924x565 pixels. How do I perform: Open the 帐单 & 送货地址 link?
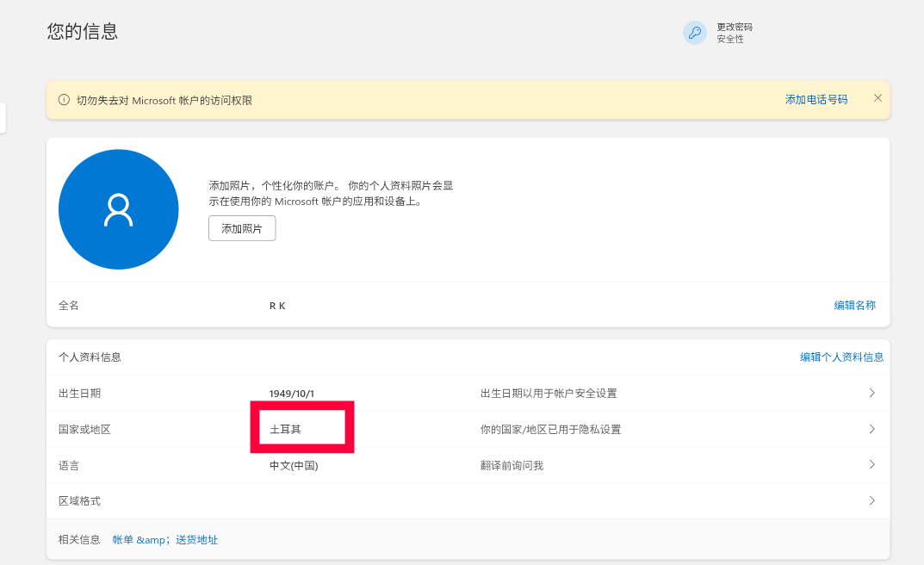click(165, 540)
